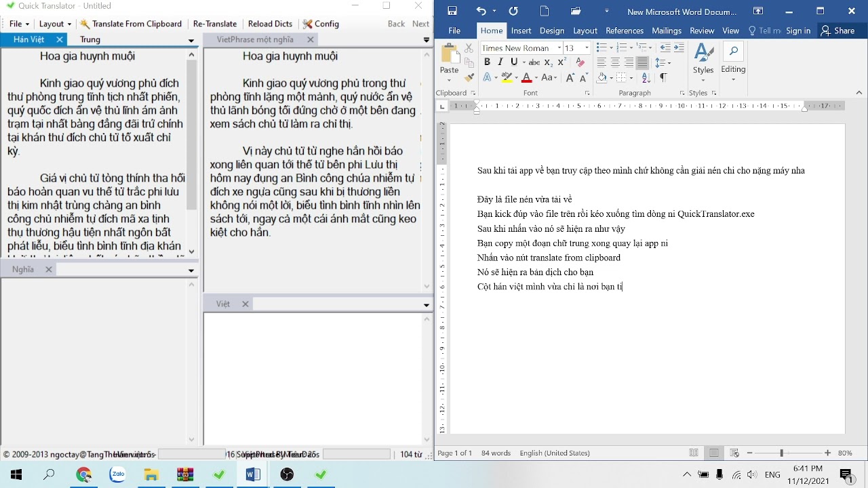
Task: Save the Word document with the floppy icon
Action: click(452, 11)
